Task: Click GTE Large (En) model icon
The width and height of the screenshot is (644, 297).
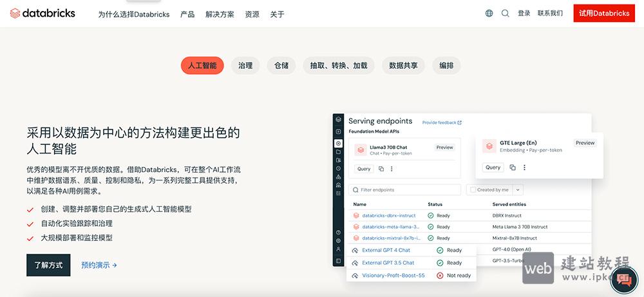Action: 489,146
